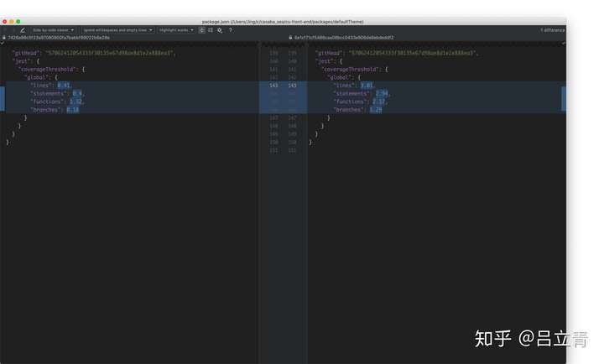This screenshot has height=364, width=604.
Task: Click the lock icon beside left revision hash
Action: (x=4, y=38)
